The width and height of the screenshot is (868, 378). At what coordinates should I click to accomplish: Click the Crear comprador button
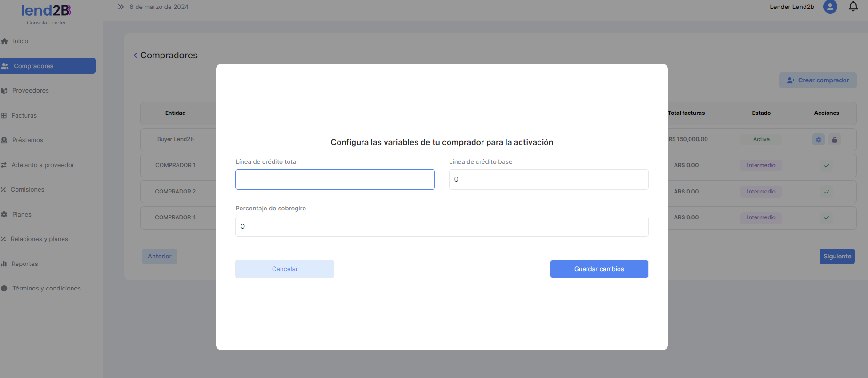(x=818, y=80)
